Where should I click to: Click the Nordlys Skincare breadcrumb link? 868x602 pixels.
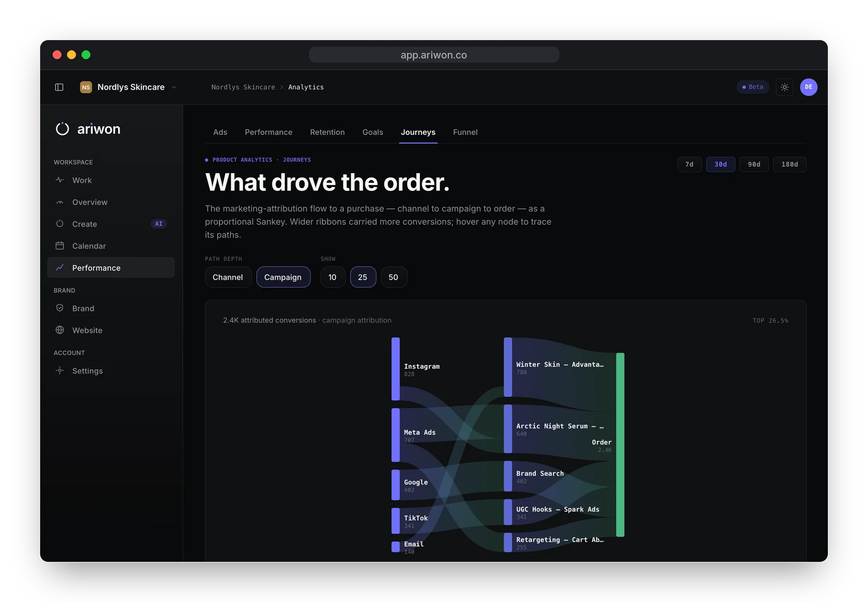[x=243, y=87]
